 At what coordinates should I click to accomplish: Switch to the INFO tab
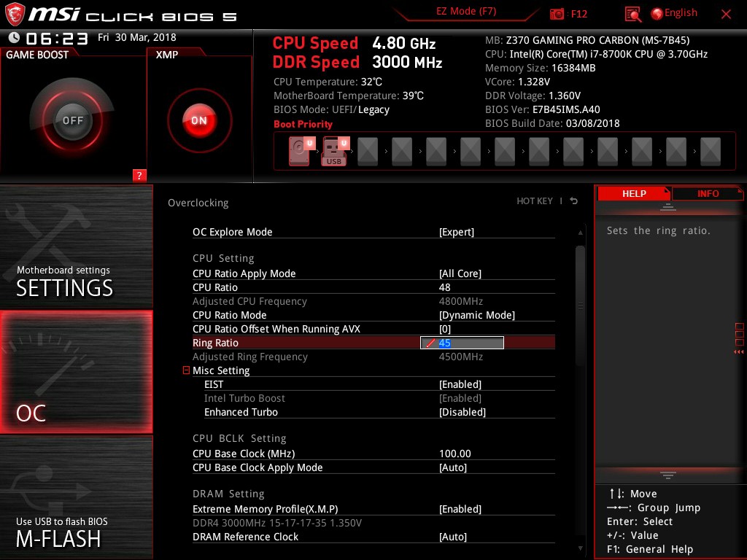pyautogui.click(x=708, y=194)
